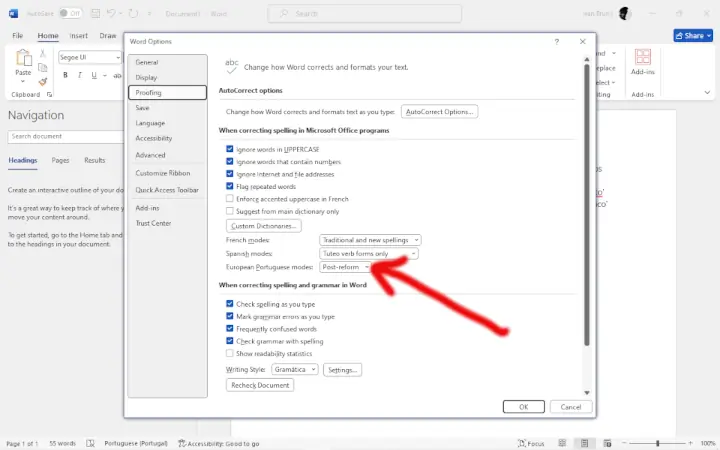The height and width of the screenshot is (450, 720).
Task: Click the Focus mode icon in status bar
Action: [x=522, y=443]
